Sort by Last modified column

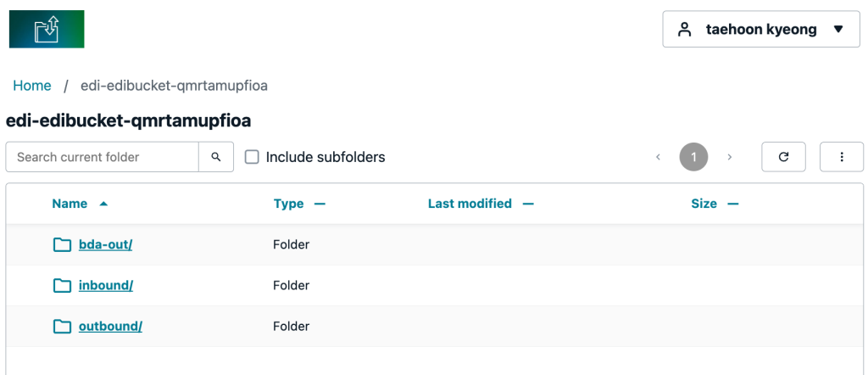tap(481, 204)
